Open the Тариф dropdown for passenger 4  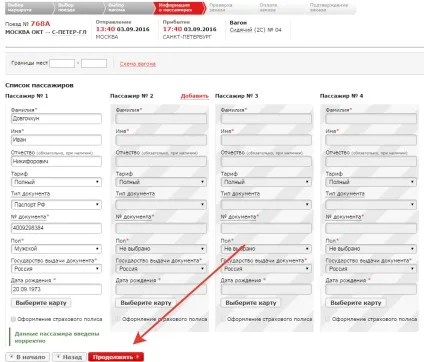tap(371, 182)
